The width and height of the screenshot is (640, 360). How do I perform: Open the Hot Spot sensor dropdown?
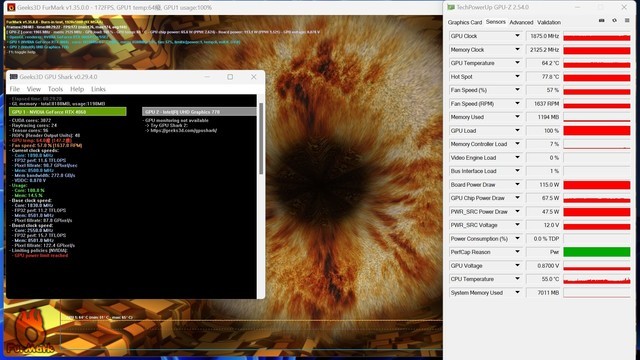click(x=517, y=76)
